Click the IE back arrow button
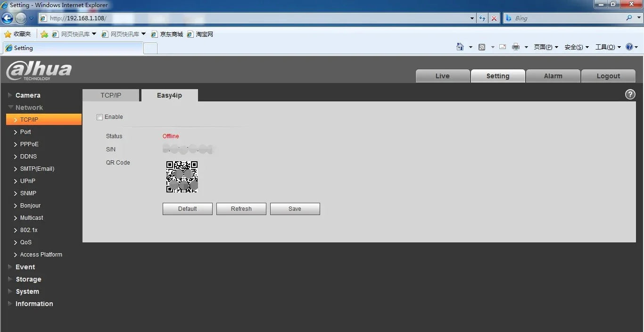644x332 pixels. click(x=8, y=18)
